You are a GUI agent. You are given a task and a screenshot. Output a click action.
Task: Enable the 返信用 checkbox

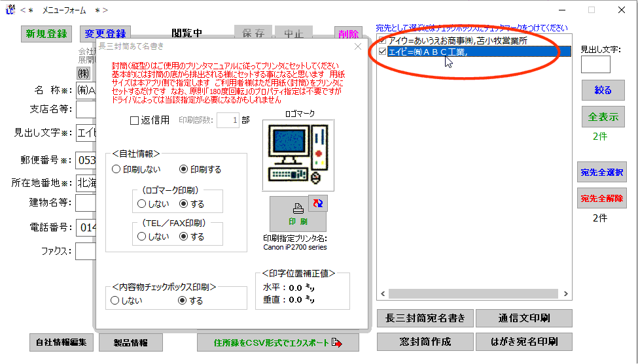135,120
